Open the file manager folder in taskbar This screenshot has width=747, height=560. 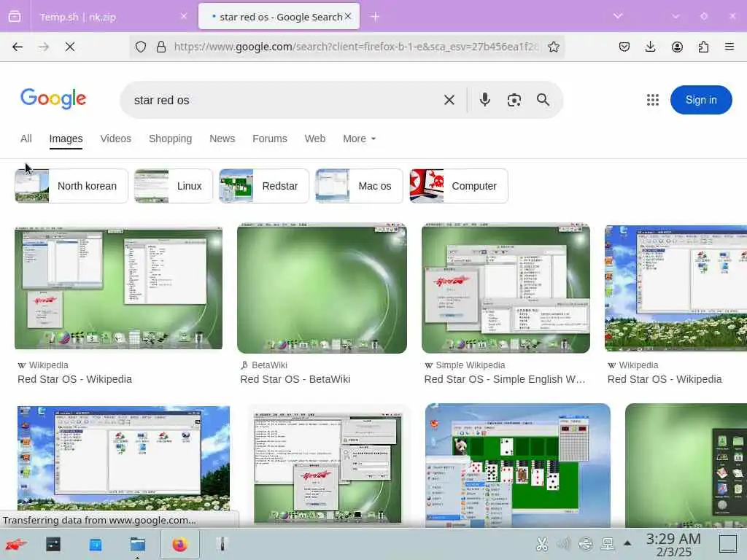[x=138, y=544]
